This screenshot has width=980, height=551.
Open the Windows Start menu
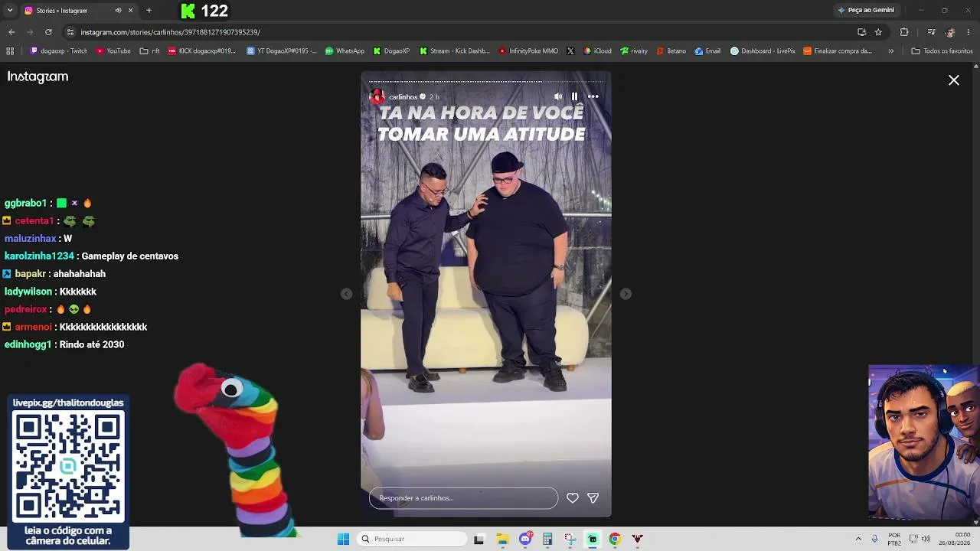tap(343, 539)
